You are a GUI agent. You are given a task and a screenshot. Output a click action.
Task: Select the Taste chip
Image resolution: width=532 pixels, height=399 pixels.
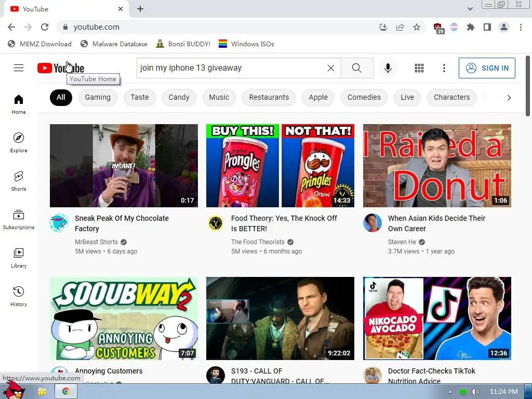click(140, 98)
